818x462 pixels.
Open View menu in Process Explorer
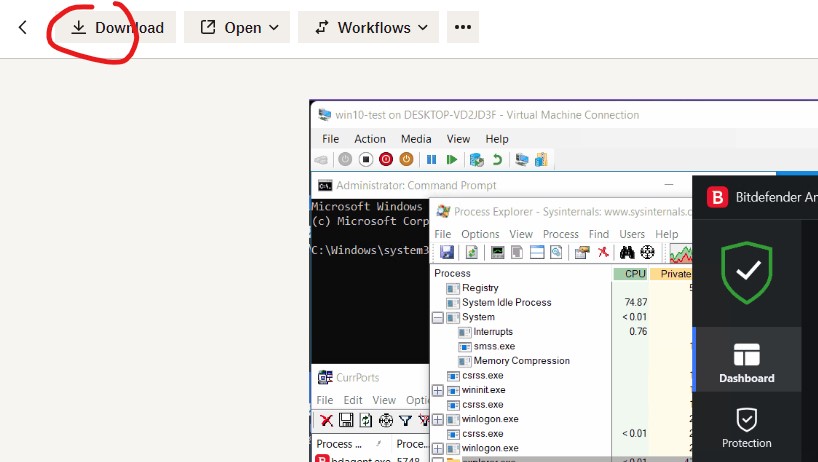pyautogui.click(x=521, y=234)
